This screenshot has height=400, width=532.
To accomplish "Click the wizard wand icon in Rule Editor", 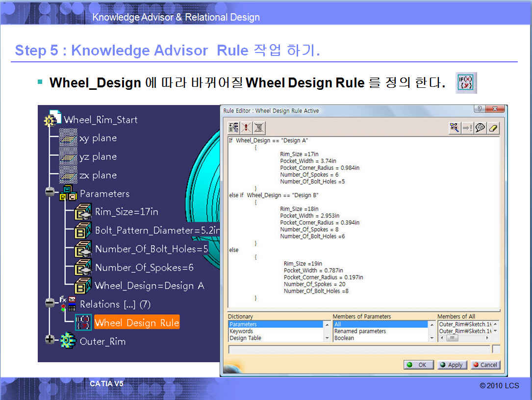I will point(455,128).
